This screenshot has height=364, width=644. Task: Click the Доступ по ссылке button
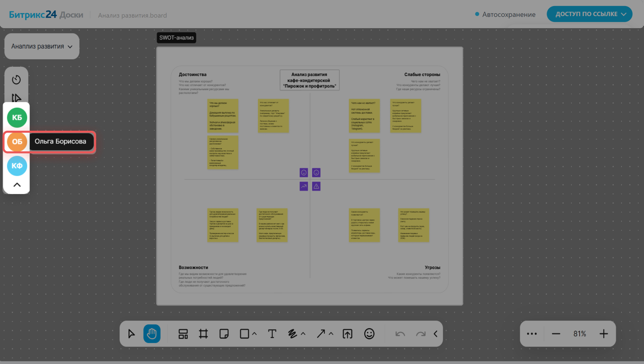589,14
